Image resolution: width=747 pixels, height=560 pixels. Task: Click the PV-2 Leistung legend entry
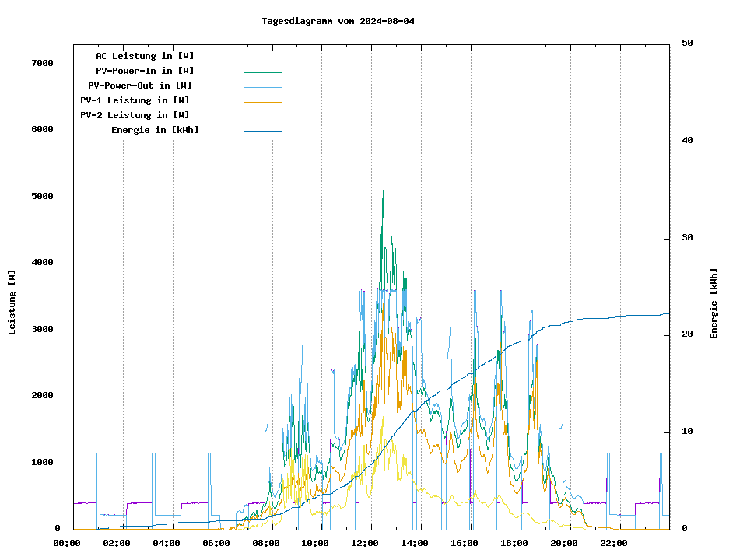(x=135, y=115)
